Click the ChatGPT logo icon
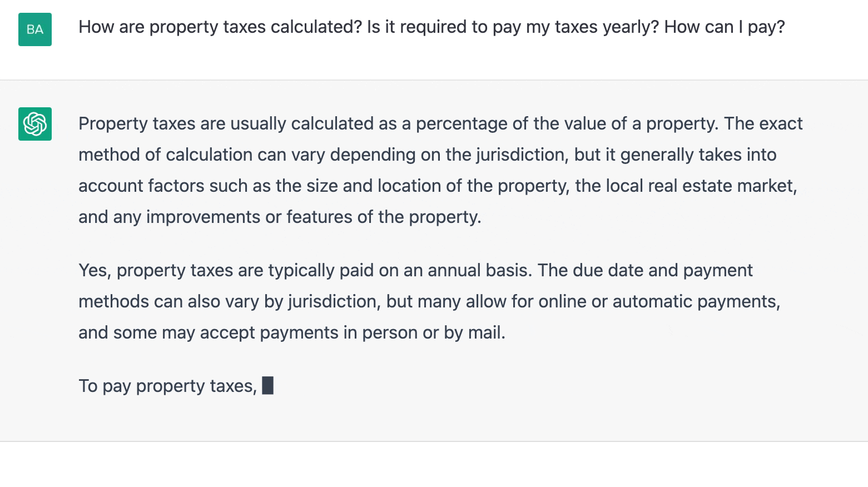 click(35, 124)
